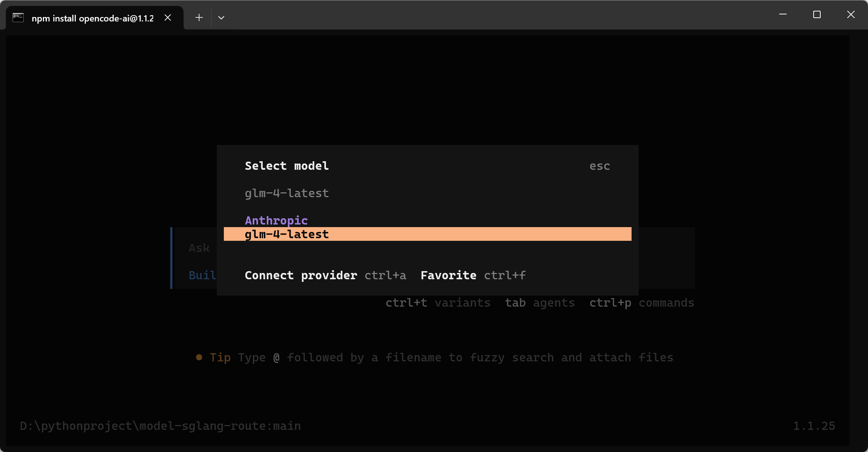This screenshot has height=452, width=868.
Task: Click the terminal icon in the tab
Action: [18, 18]
